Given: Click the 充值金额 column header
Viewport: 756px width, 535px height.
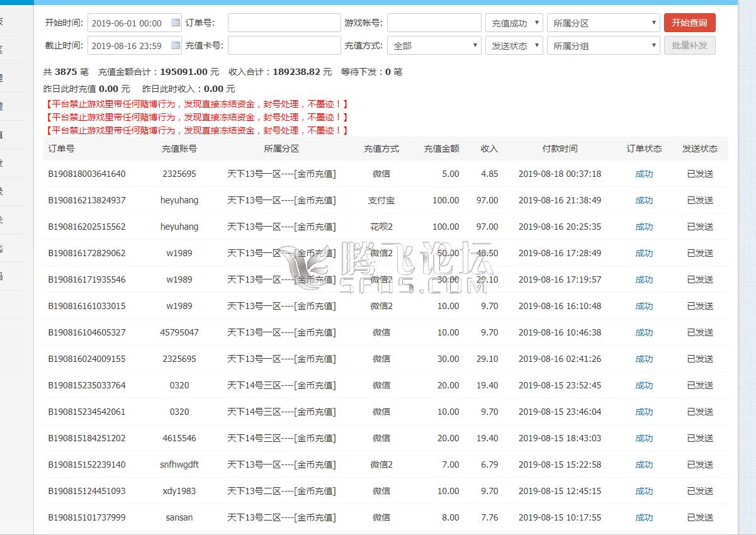Looking at the screenshot, I should click(x=441, y=149).
